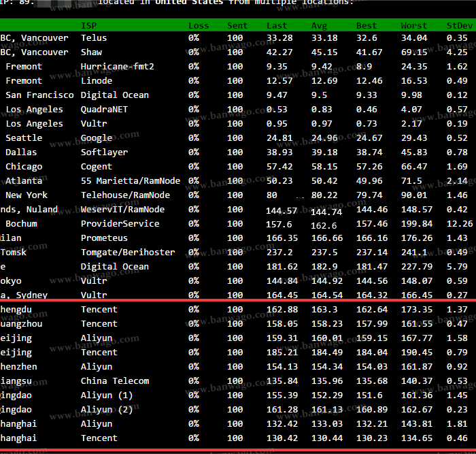Click the Best column header
The image size is (476, 454).
tap(367, 26)
